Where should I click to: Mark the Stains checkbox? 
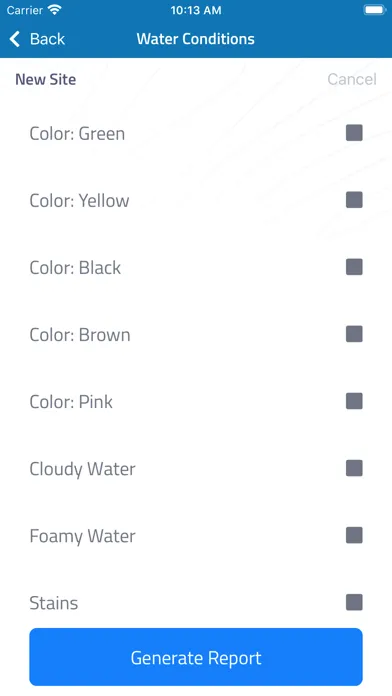pyautogui.click(x=354, y=602)
